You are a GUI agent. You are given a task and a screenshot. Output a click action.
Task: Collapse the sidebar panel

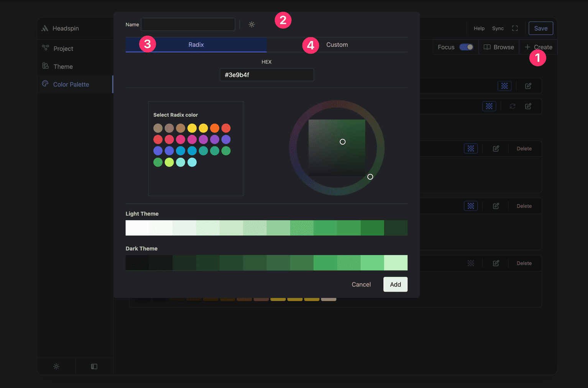pyautogui.click(x=94, y=366)
